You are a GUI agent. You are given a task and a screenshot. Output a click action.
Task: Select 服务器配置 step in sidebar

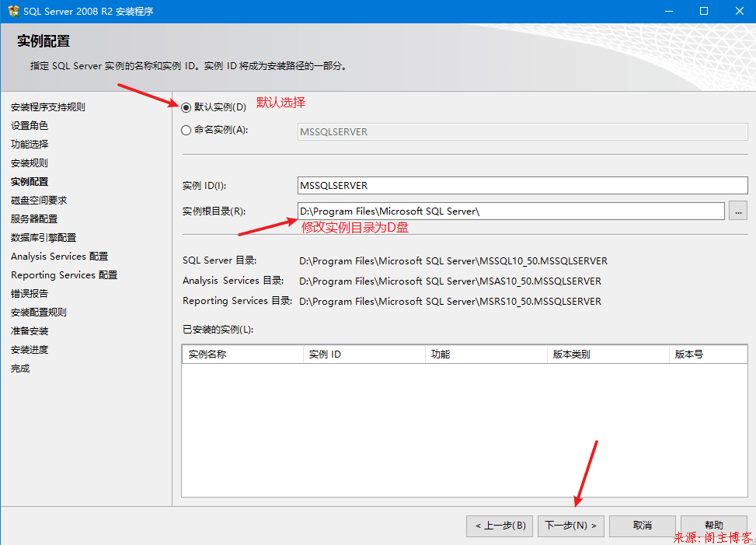34,219
